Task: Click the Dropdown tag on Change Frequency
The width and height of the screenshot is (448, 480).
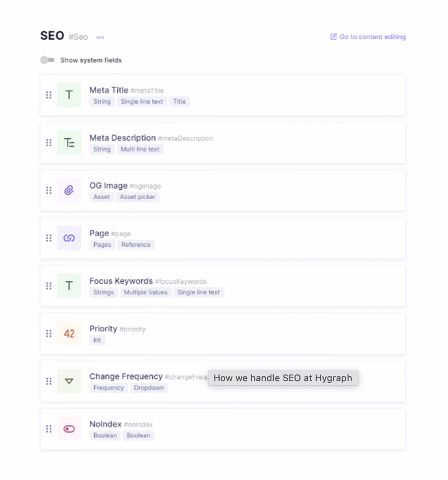Action: 149,388
